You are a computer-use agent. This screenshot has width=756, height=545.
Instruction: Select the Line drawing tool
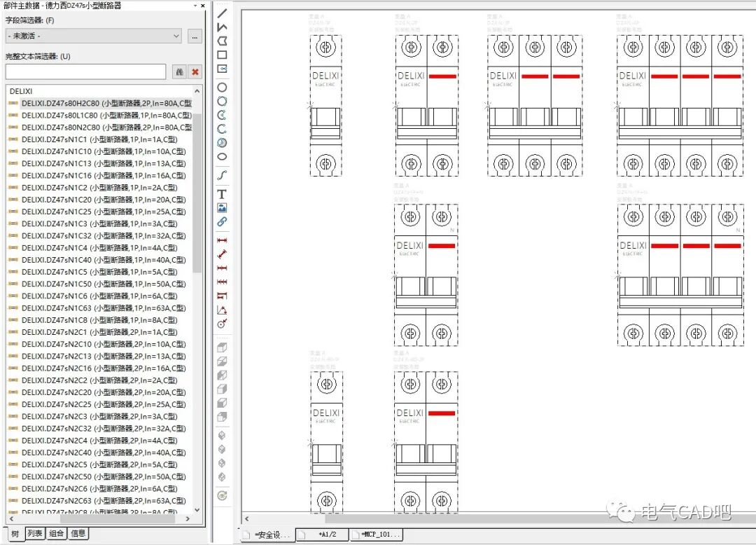click(x=222, y=13)
